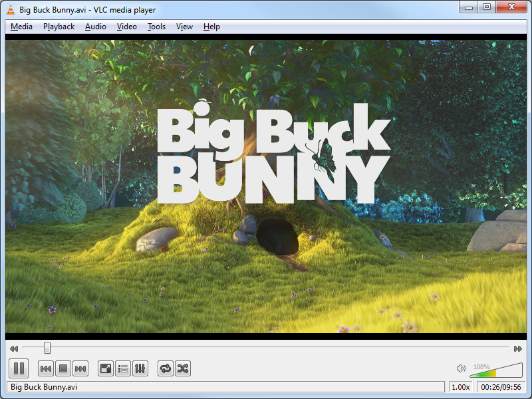Stop playback with the stop button
This screenshot has width=532, height=399.
pyautogui.click(x=63, y=368)
